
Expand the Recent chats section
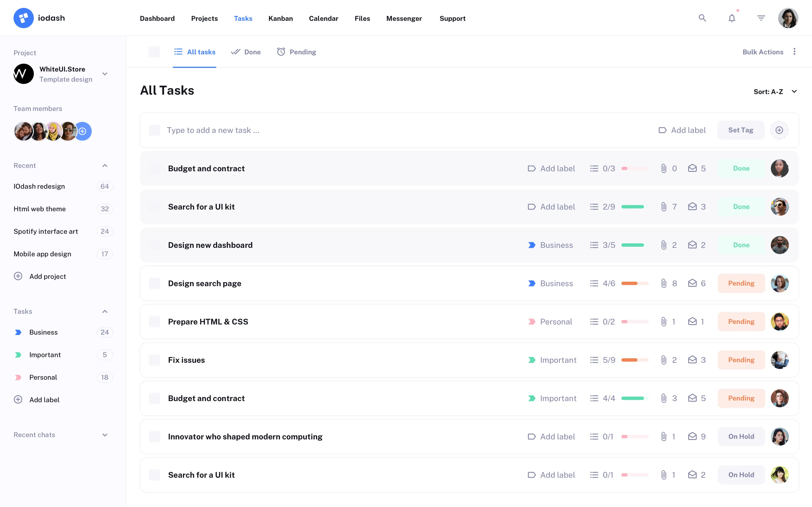click(105, 435)
